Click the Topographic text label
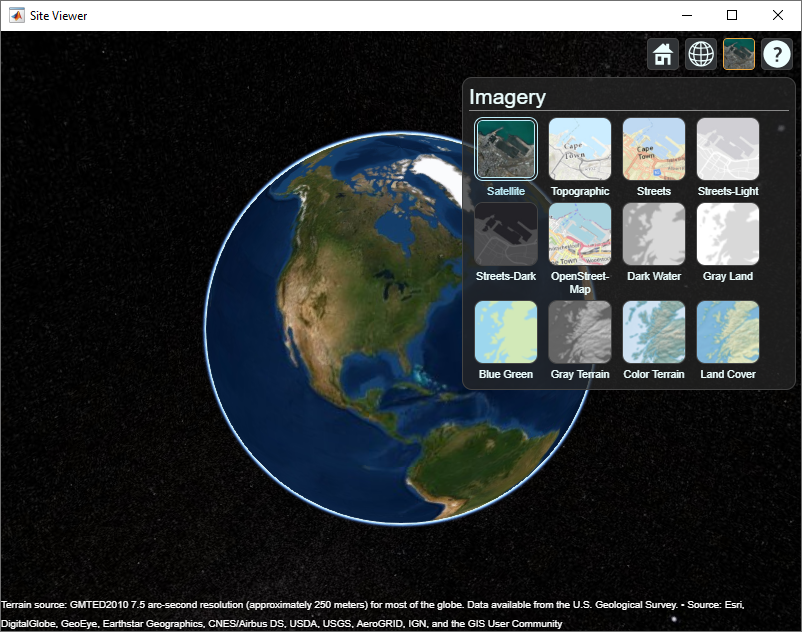 [580, 191]
